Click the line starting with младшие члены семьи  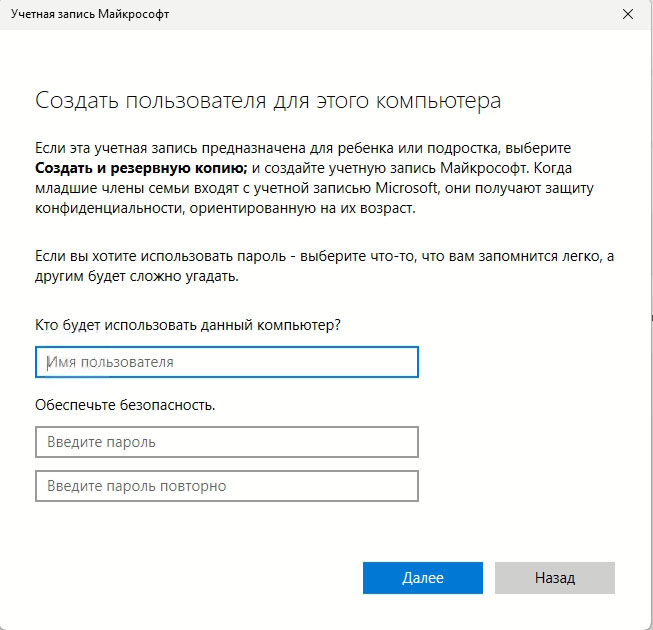point(314,188)
